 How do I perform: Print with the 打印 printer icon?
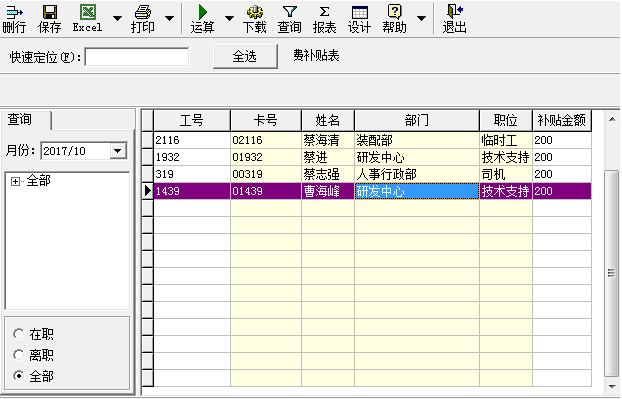(143, 19)
